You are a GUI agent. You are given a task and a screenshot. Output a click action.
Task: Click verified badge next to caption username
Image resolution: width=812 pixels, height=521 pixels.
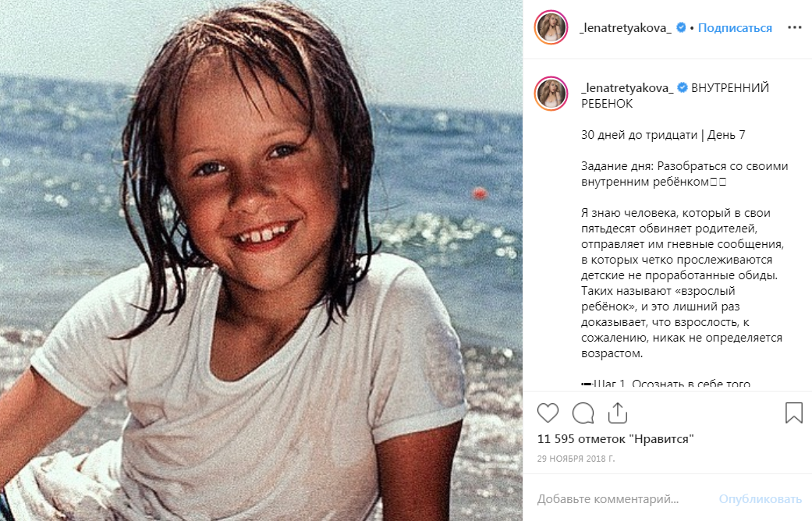click(x=682, y=88)
